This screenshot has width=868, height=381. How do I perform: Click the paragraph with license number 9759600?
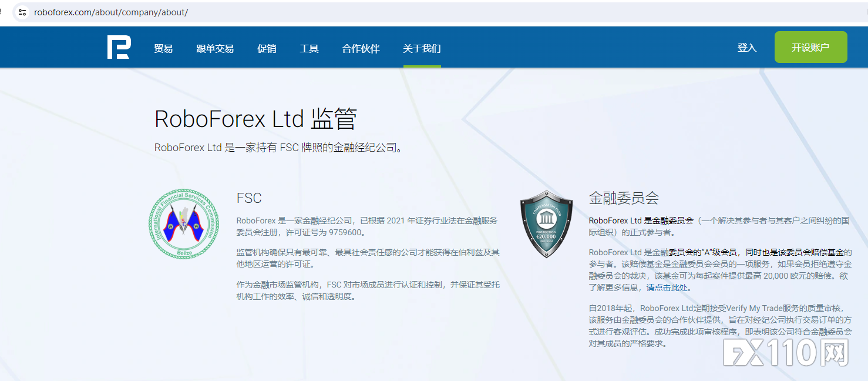coord(367,226)
